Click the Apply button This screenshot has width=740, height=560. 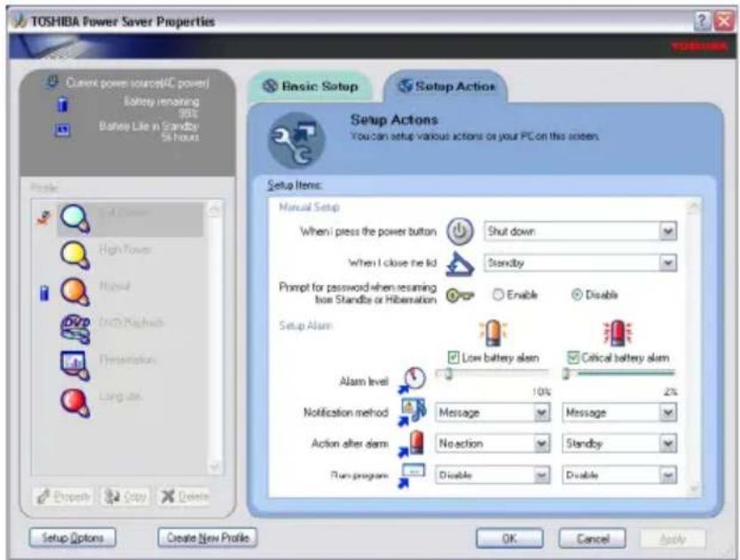pyautogui.click(x=673, y=539)
